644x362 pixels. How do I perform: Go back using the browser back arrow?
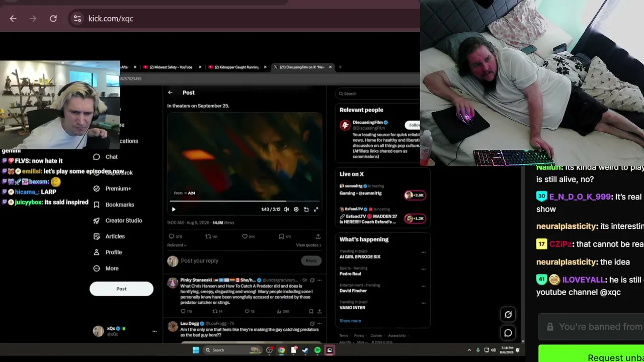(13, 19)
